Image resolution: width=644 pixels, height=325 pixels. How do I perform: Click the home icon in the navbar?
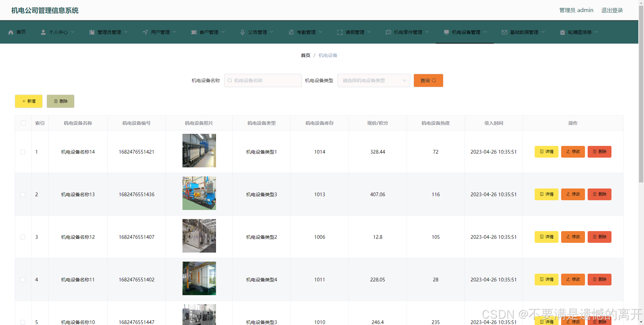11,32
